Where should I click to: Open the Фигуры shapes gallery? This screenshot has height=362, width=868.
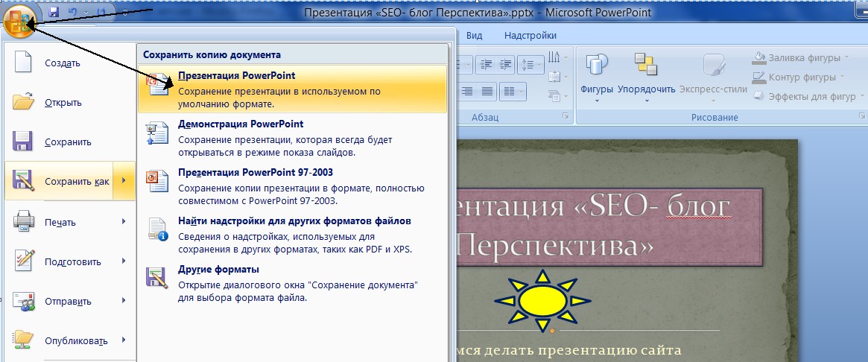[x=596, y=77]
